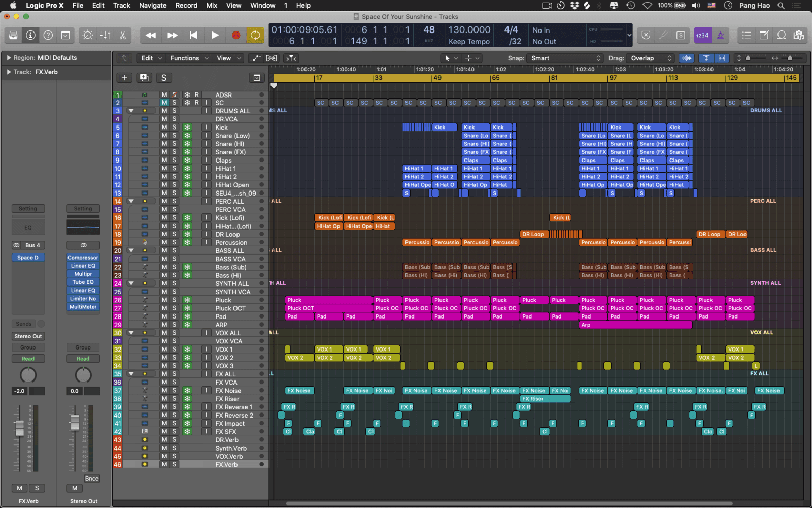Open the left-click pointer tool menu
This screenshot has height=508, width=812.
point(451,58)
